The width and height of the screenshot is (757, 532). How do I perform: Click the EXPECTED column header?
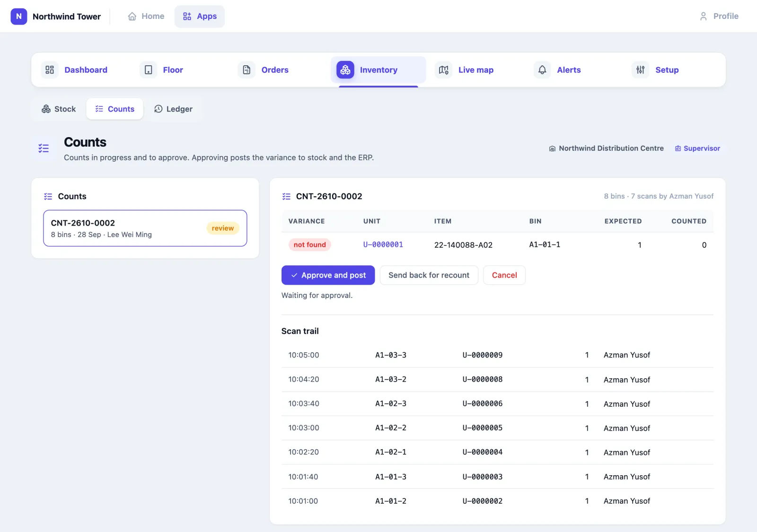point(623,221)
